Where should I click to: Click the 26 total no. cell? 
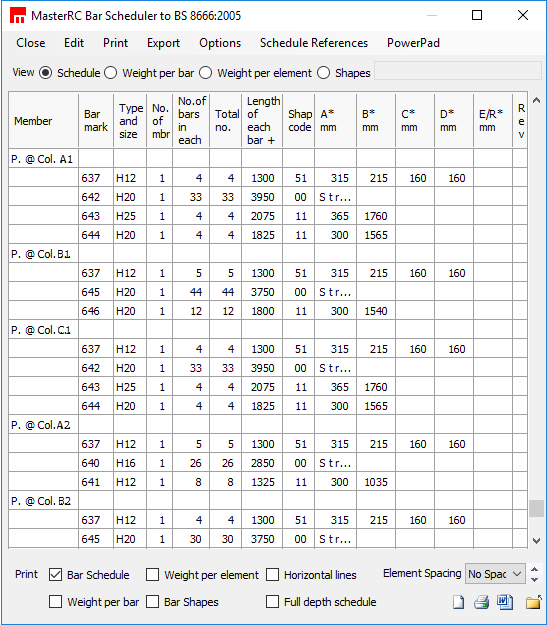[226, 463]
